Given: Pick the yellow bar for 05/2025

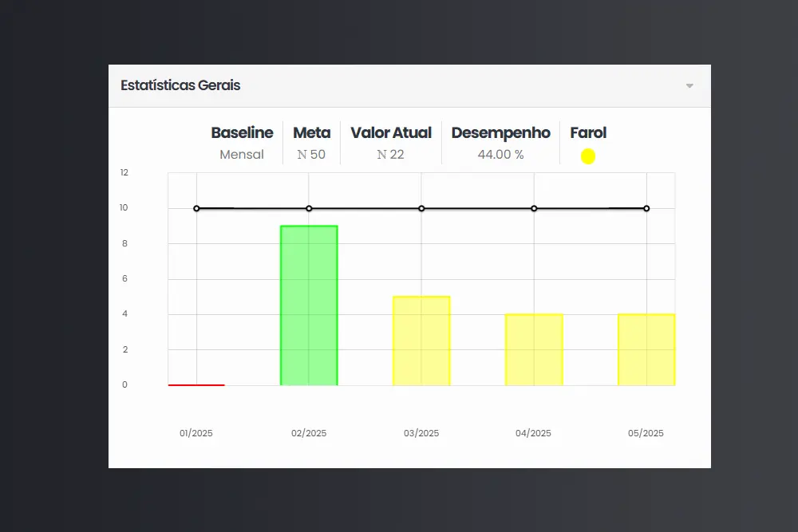Looking at the screenshot, I should (646, 349).
